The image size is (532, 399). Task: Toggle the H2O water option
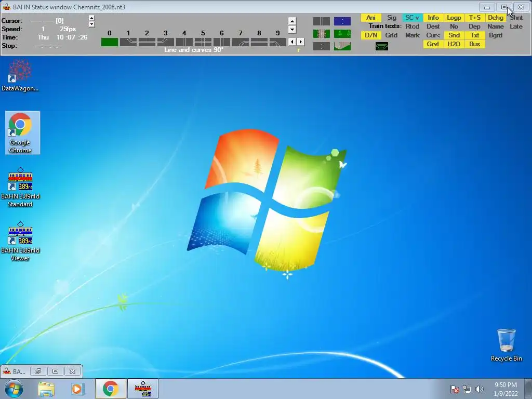coord(454,44)
